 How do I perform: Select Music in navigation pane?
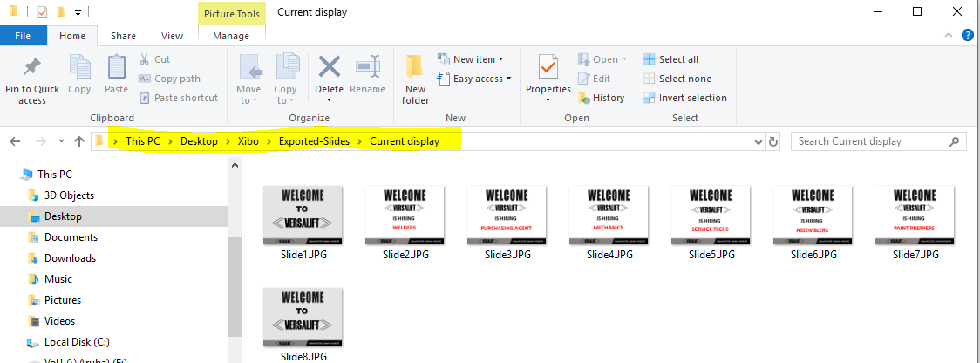[x=58, y=279]
